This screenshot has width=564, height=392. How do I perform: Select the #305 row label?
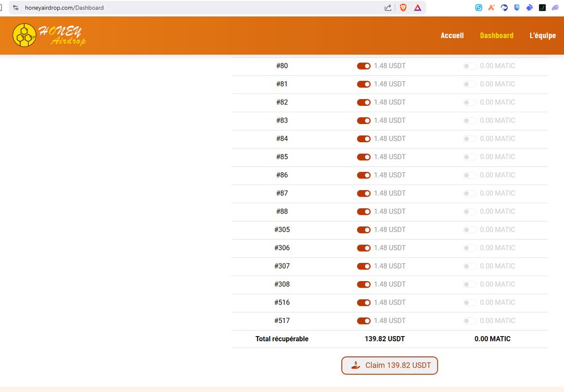[282, 230]
